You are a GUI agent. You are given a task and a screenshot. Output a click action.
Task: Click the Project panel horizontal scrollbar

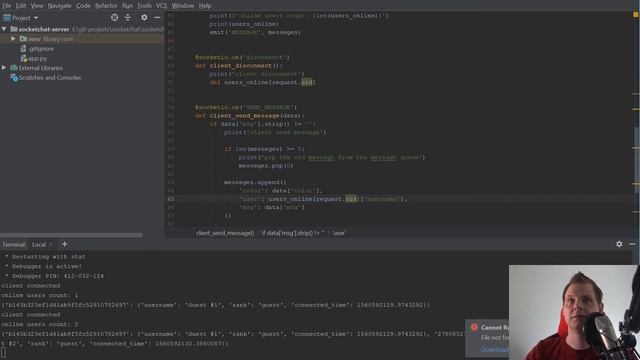(x=71, y=235)
